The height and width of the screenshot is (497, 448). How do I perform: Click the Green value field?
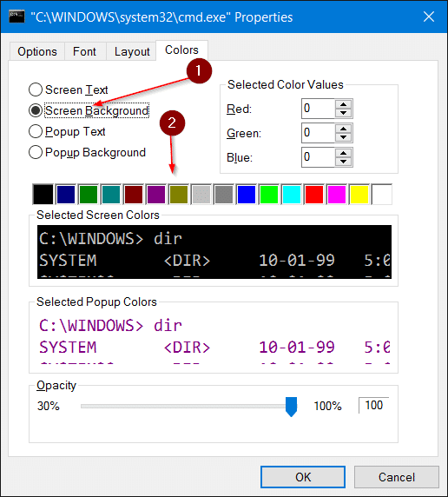[x=318, y=133]
